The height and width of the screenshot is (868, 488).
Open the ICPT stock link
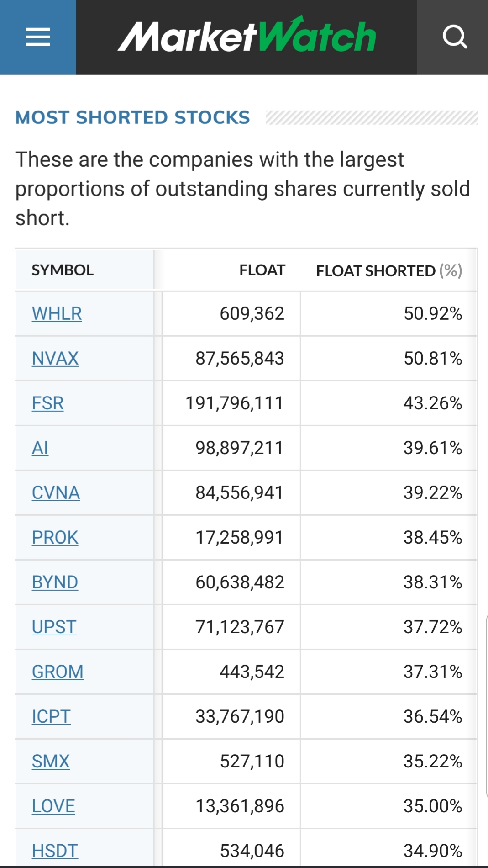click(51, 716)
